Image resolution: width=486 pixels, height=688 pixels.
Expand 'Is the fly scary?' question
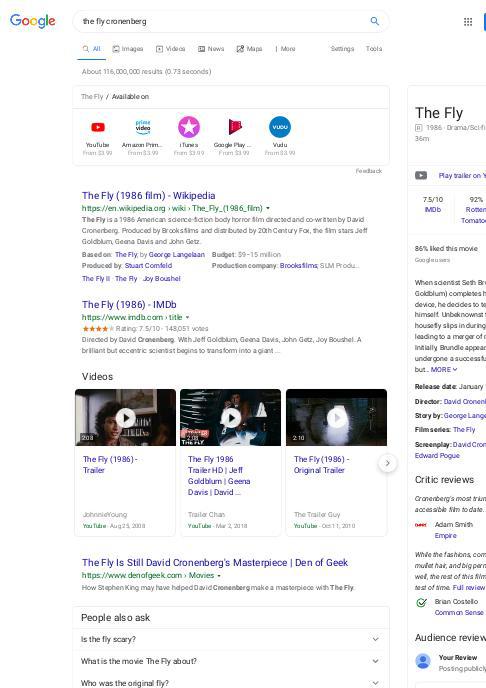(231, 639)
